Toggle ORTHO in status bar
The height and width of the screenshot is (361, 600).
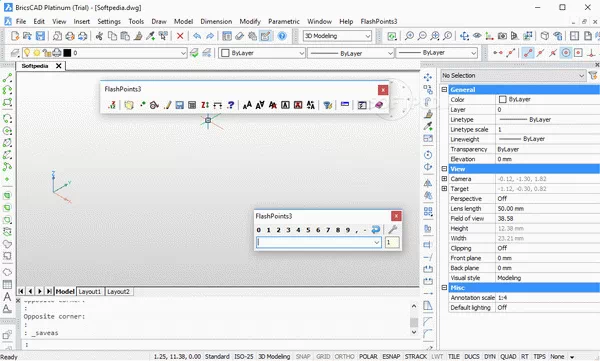[x=344, y=356]
